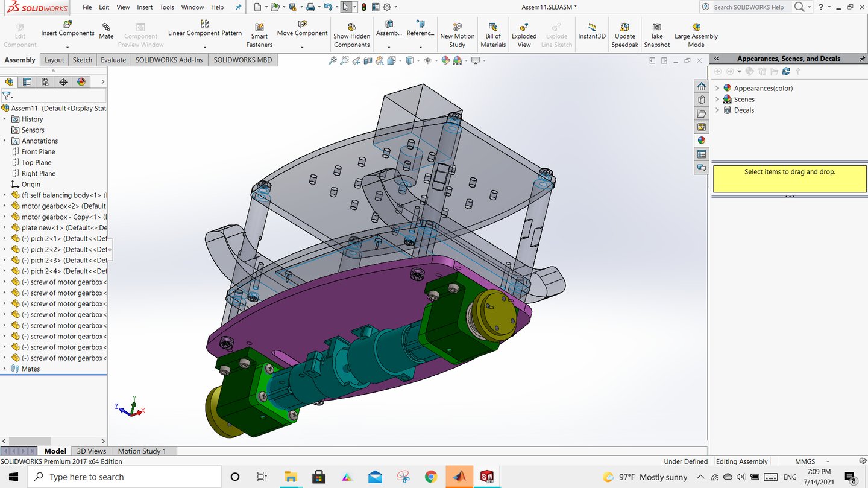868x488 pixels.
Task: Pin the SOLIDWORKS menu bar
Action: pyautogui.click(x=238, y=7)
